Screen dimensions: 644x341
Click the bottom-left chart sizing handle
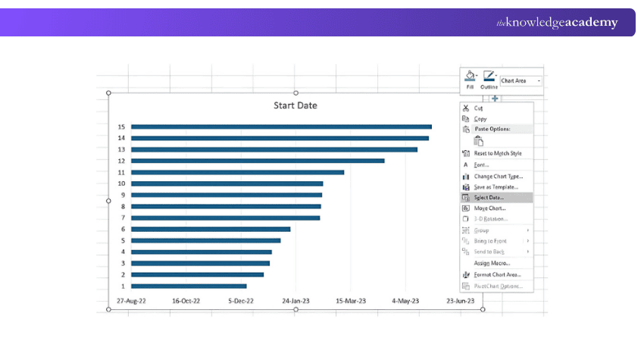(x=109, y=309)
